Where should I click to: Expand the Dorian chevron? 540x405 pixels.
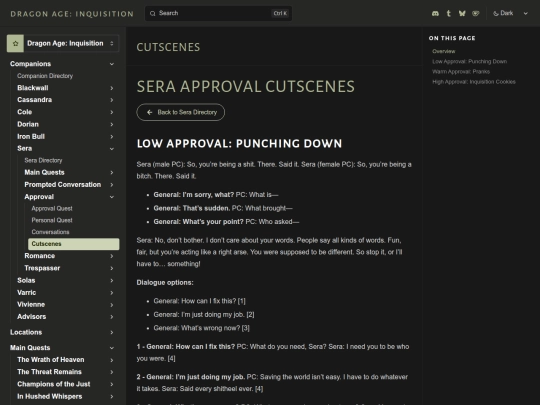pos(112,124)
